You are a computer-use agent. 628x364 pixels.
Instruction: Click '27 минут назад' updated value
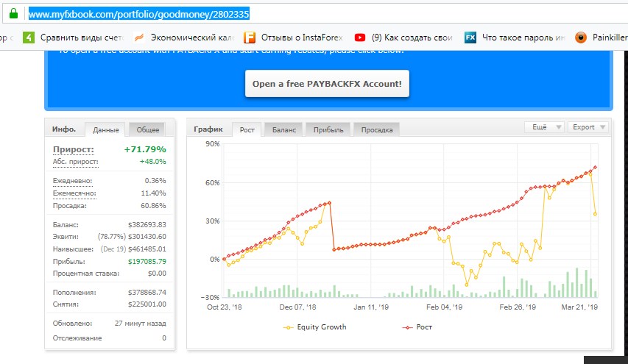[x=140, y=324]
